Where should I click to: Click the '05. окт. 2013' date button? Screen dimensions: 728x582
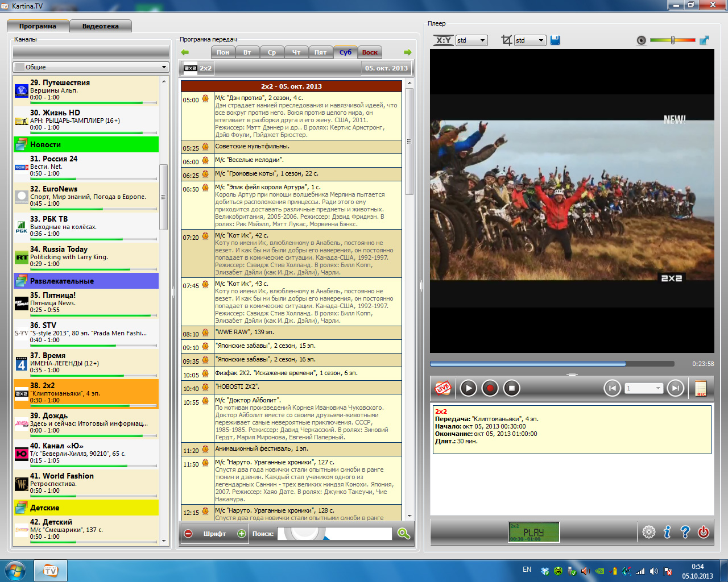click(x=386, y=68)
